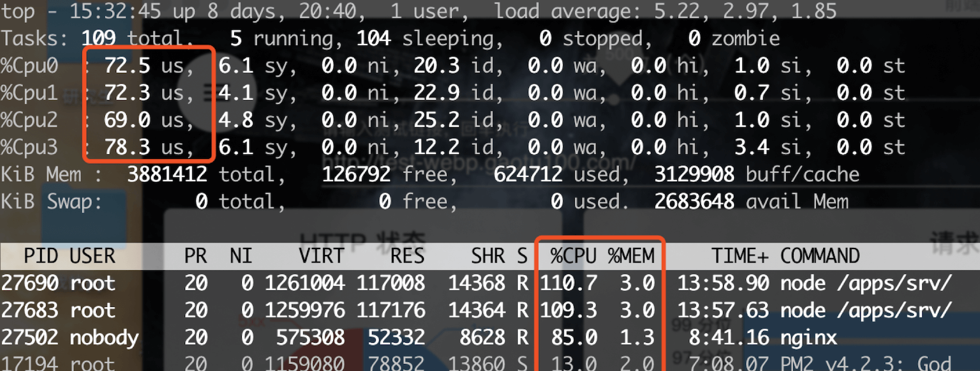Click the COMMAND column header
The image size is (980, 371).
[x=820, y=256]
